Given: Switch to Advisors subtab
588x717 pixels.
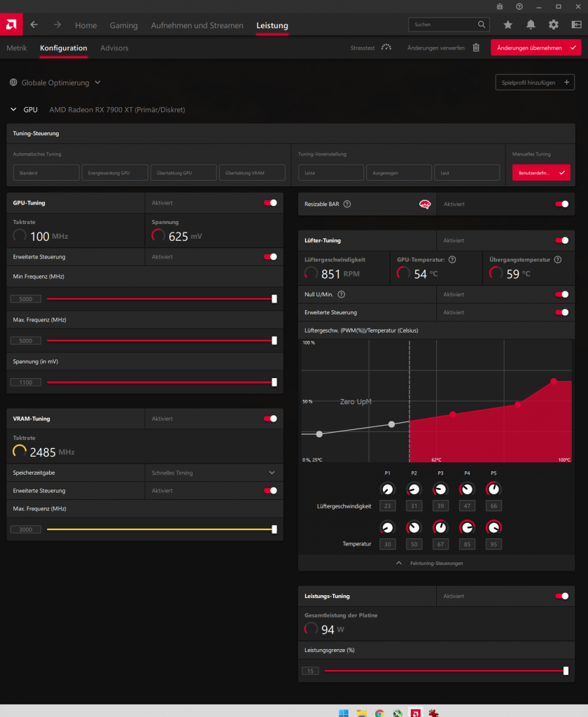Looking at the screenshot, I should 114,48.
